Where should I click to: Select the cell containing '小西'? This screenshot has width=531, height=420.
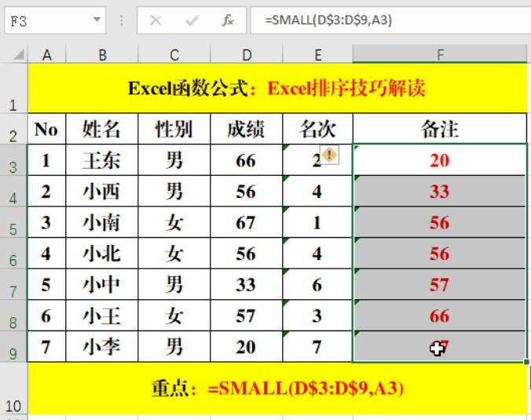tap(102, 191)
